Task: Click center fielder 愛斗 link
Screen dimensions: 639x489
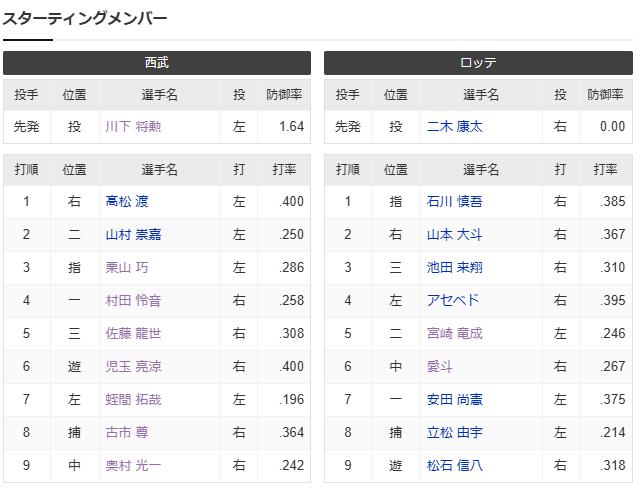Action: pos(441,366)
